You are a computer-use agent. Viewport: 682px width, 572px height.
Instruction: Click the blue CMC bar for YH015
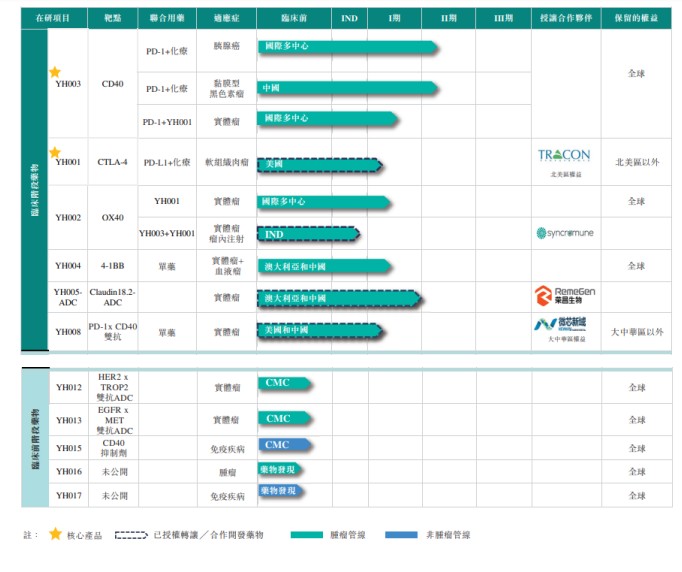[285, 445]
